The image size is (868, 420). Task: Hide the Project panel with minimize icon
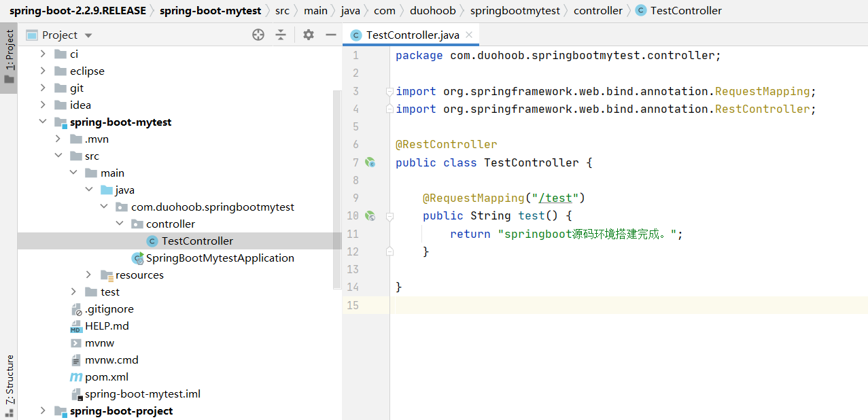click(331, 35)
